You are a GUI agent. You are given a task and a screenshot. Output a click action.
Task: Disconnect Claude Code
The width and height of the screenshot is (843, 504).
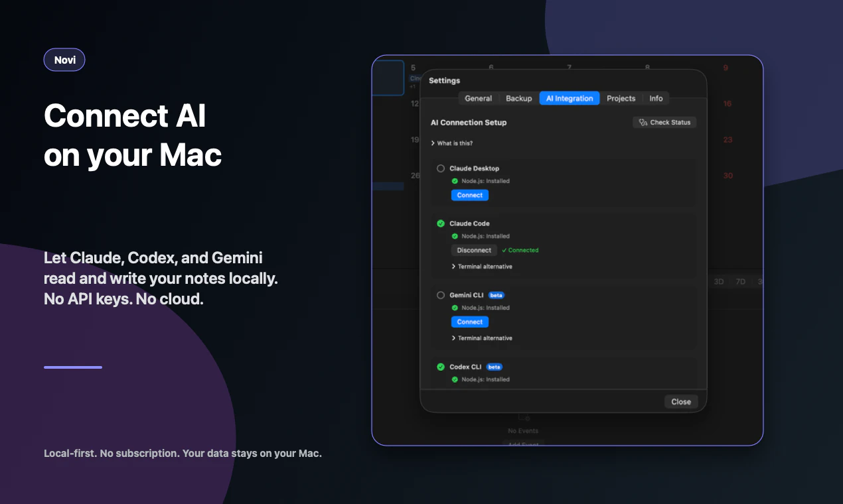coord(474,250)
